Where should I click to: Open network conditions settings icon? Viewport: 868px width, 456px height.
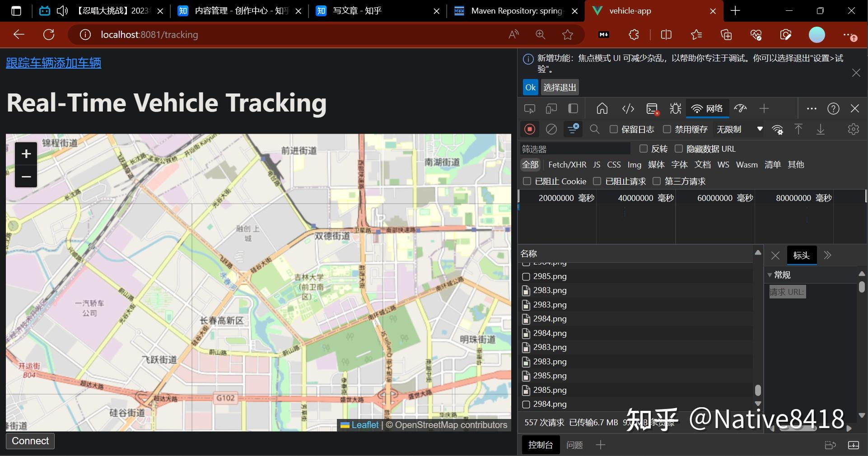click(778, 130)
